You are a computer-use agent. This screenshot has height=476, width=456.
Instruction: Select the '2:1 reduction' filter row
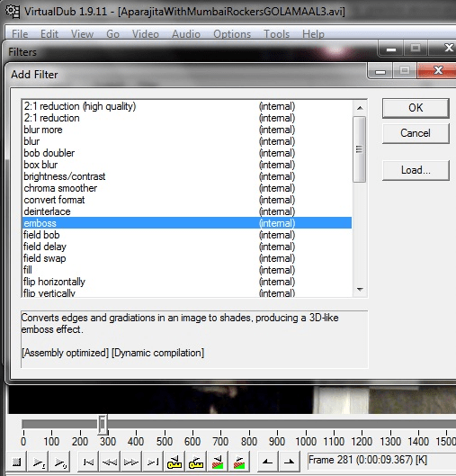(187, 118)
